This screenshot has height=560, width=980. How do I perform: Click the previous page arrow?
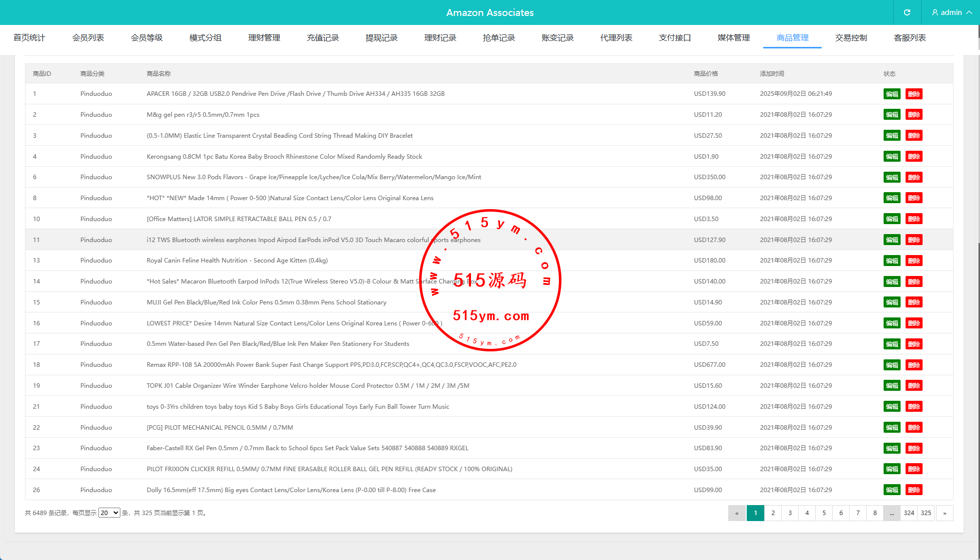[737, 513]
